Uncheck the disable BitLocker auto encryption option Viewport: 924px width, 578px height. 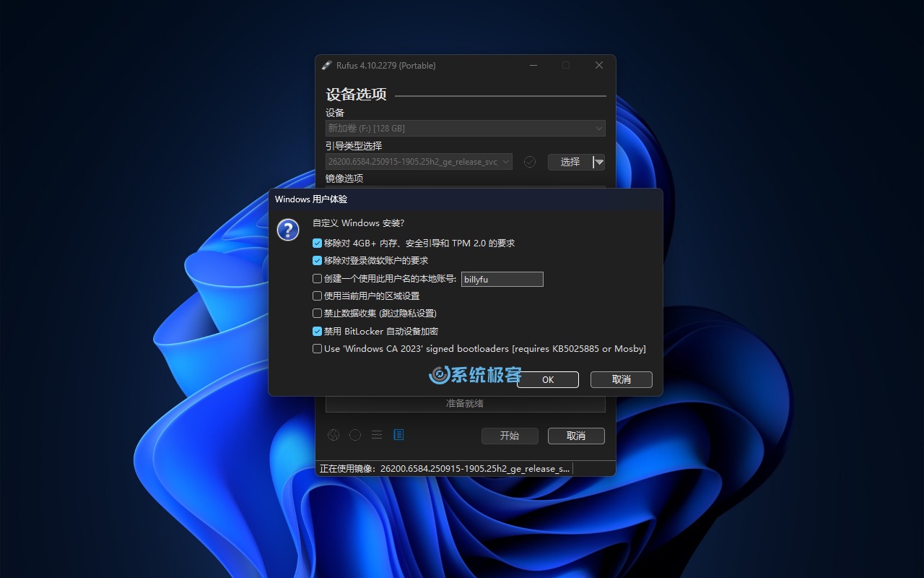coord(317,332)
